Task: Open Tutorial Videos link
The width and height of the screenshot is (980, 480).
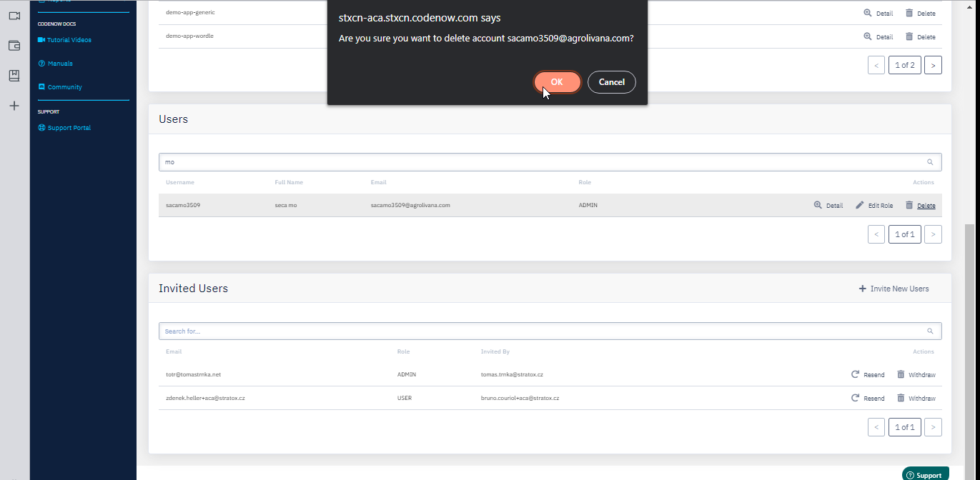Action: (x=65, y=40)
